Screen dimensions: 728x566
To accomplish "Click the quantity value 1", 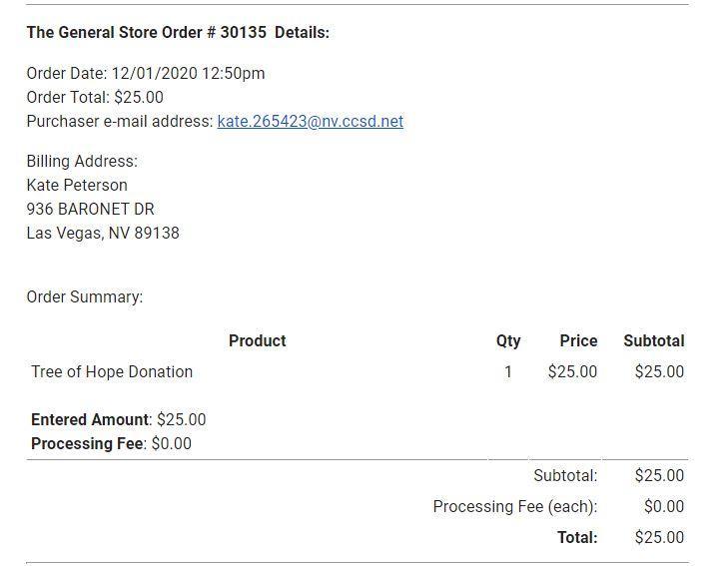I will click(508, 372).
